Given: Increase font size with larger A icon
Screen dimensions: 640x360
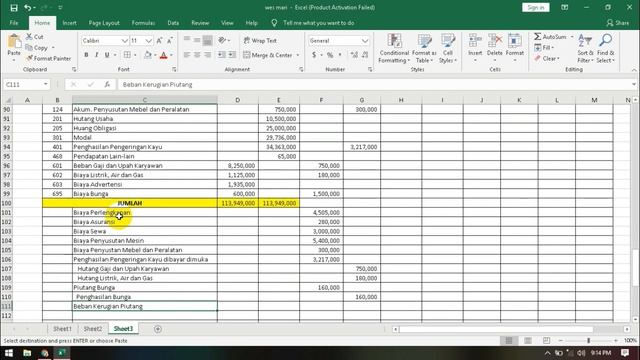Looking at the screenshot, I should click(159, 41).
